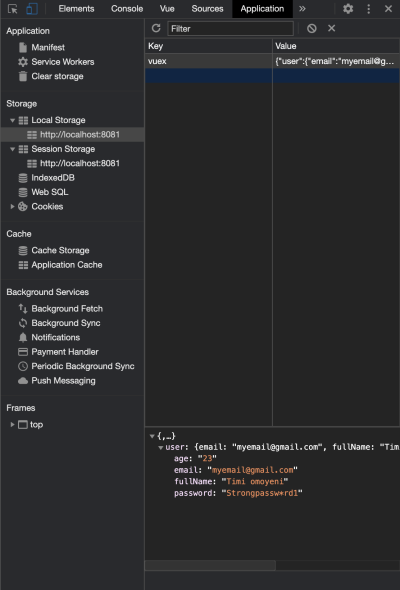400x590 pixels.
Task: Open Background Fetch service
Action: (x=67, y=309)
